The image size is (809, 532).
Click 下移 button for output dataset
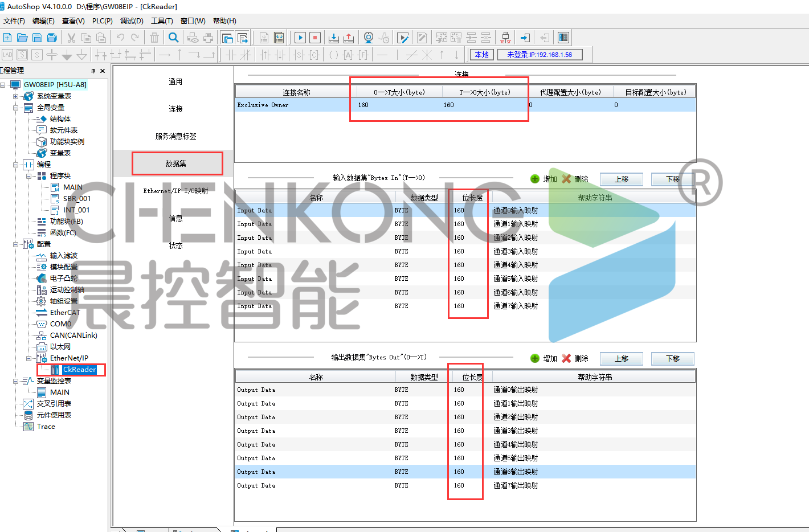pyautogui.click(x=673, y=359)
